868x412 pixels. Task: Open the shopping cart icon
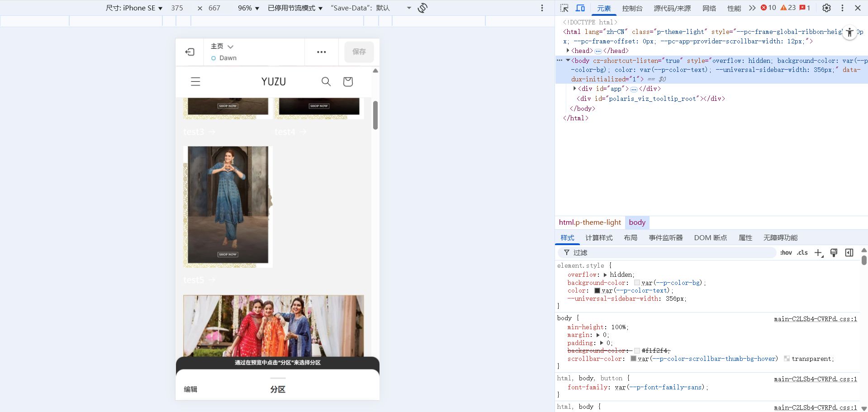click(x=348, y=81)
